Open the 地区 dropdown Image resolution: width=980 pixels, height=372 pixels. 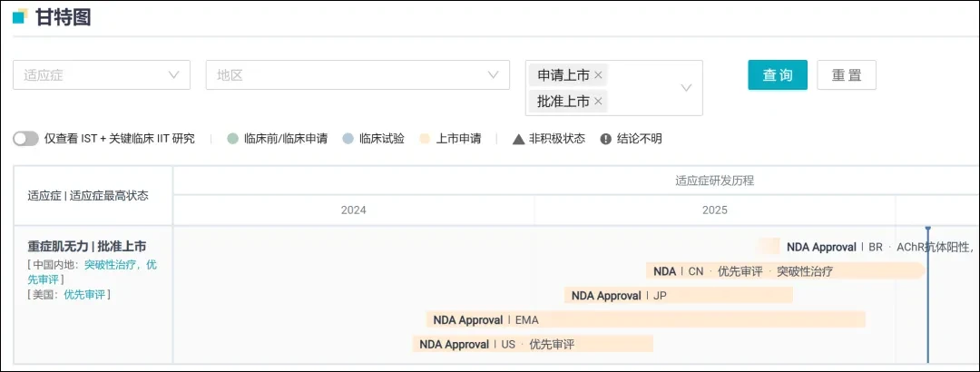(x=358, y=75)
